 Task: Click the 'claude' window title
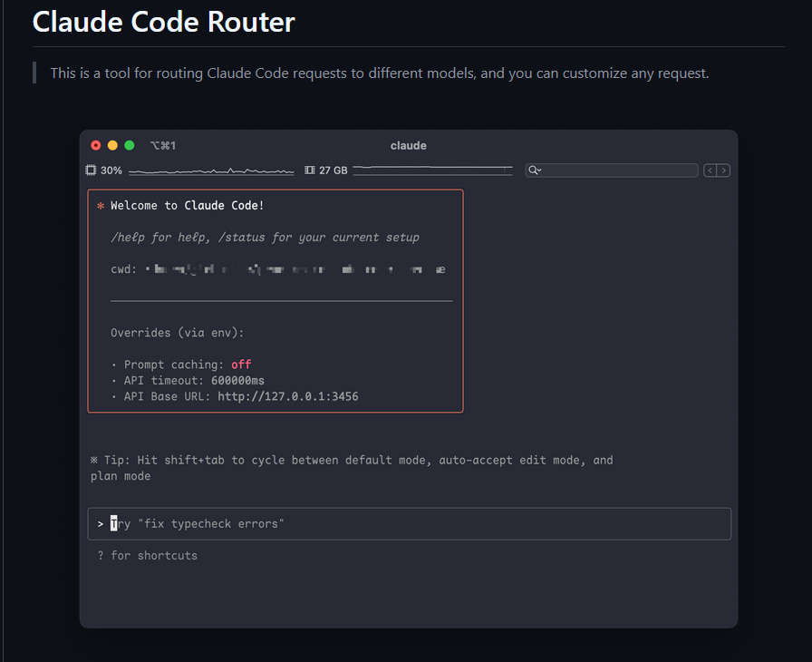click(409, 146)
